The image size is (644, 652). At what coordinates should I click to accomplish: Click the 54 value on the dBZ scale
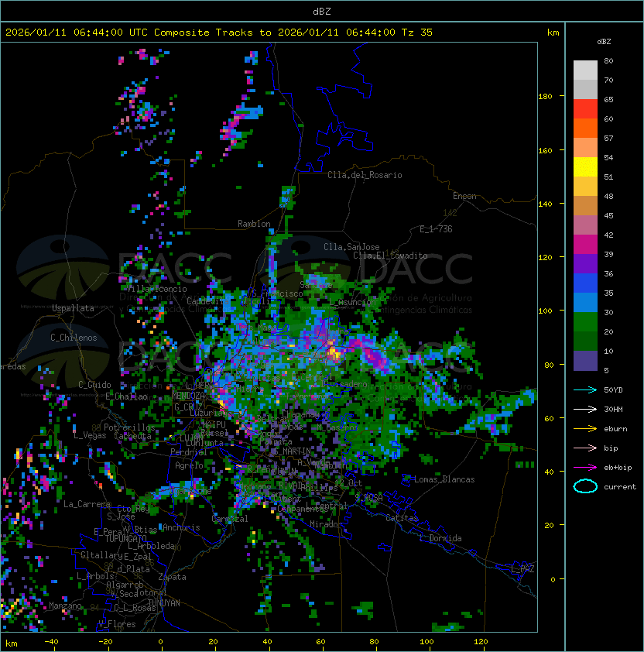point(608,158)
